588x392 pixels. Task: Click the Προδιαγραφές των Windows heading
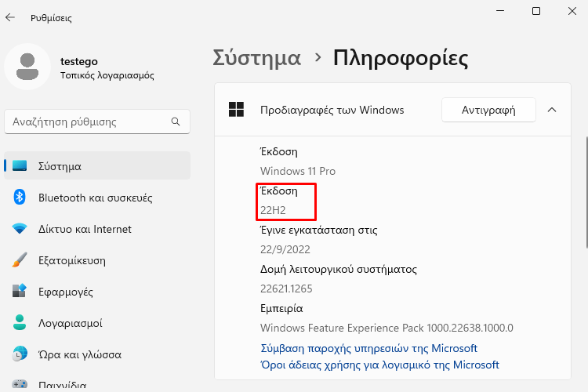pyautogui.click(x=332, y=110)
